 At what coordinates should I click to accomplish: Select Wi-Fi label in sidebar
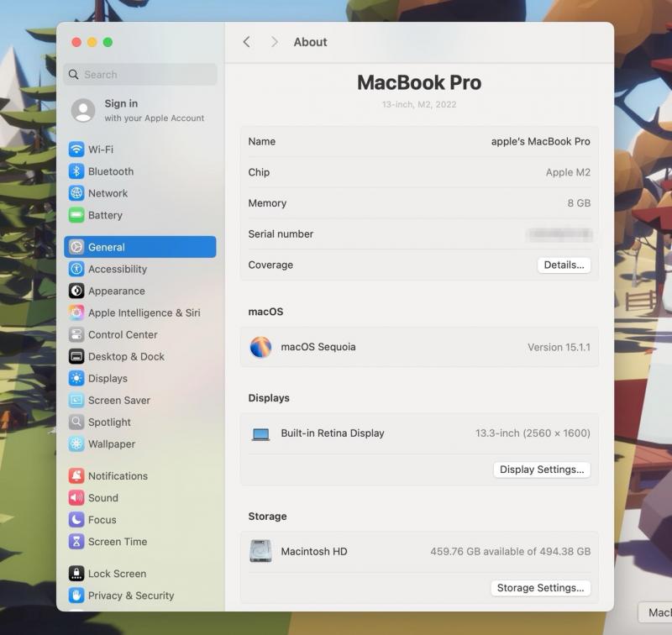pyautogui.click(x=101, y=150)
